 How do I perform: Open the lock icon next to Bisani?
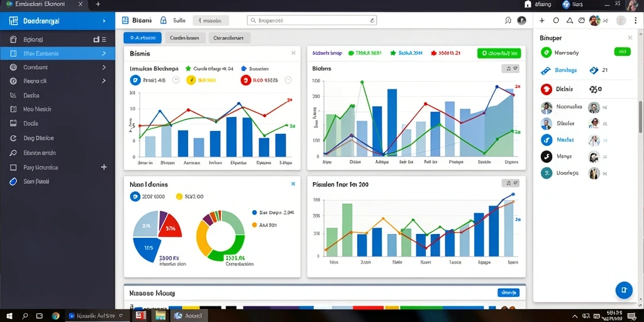tap(163, 20)
